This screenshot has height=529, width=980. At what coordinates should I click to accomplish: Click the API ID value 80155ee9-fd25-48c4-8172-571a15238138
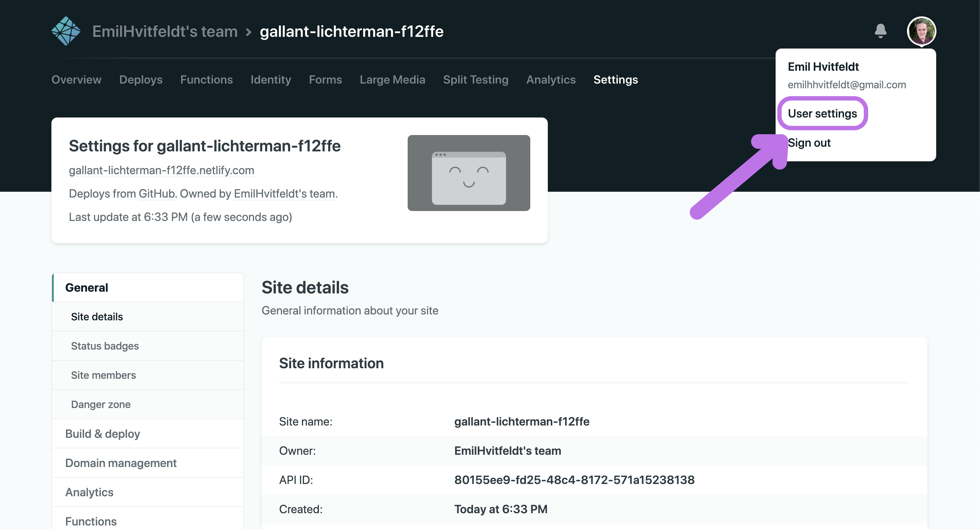(574, 480)
